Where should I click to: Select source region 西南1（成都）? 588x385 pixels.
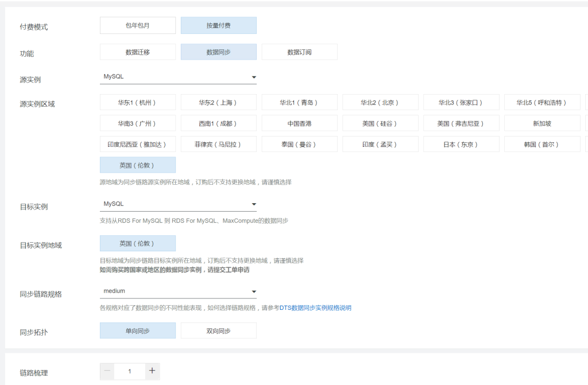tap(219, 123)
